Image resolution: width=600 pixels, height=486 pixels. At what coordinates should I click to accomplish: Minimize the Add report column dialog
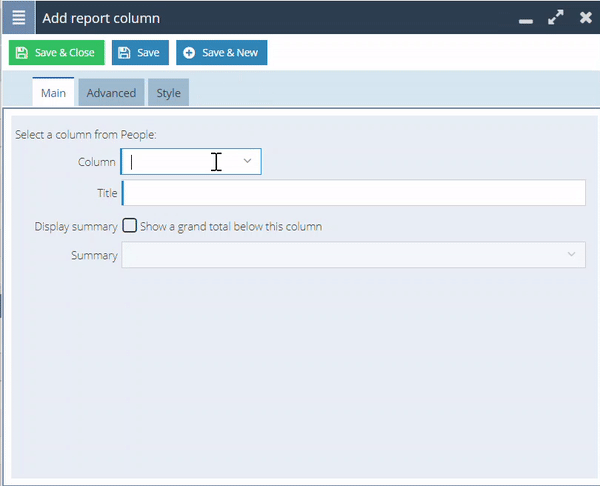pyautogui.click(x=526, y=21)
